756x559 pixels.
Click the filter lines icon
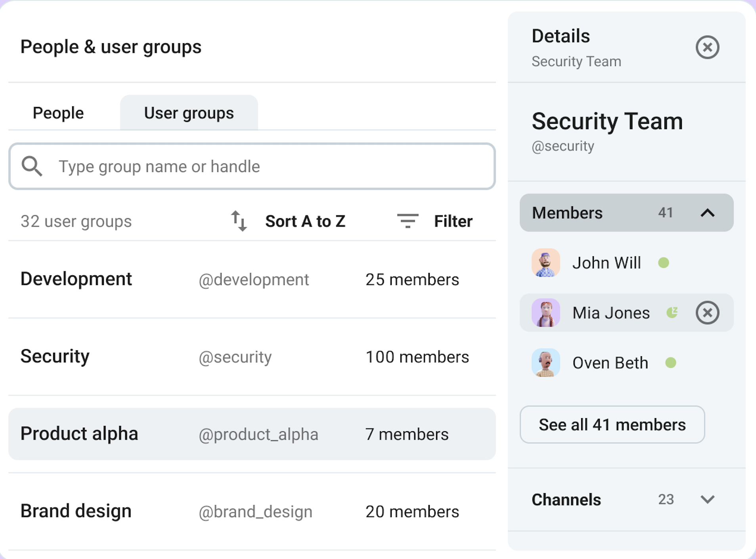click(408, 221)
